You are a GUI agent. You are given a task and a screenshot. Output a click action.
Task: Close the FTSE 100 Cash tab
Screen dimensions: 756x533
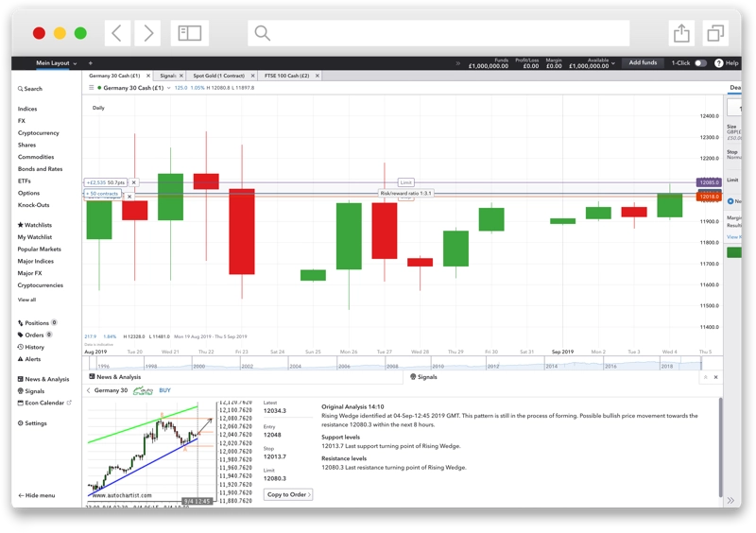point(318,76)
